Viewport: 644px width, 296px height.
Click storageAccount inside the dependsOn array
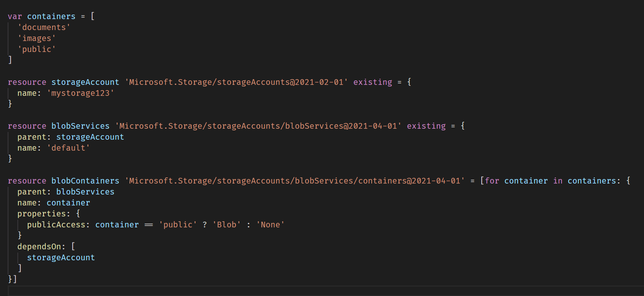[61, 257]
